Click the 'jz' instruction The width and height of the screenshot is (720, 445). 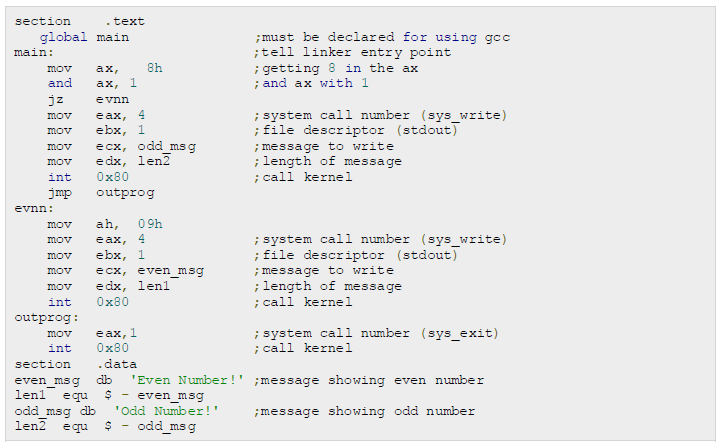click(x=55, y=99)
